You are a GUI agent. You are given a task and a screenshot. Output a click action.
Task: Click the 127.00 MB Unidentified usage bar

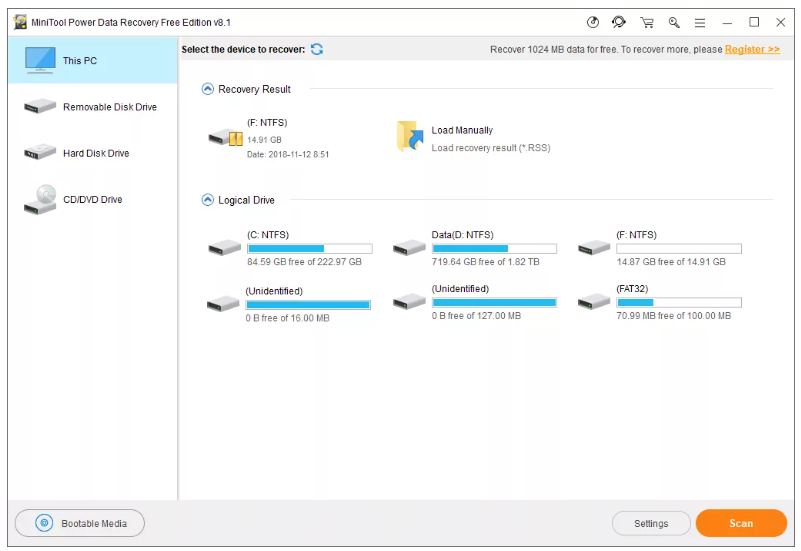pyautogui.click(x=494, y=302)
